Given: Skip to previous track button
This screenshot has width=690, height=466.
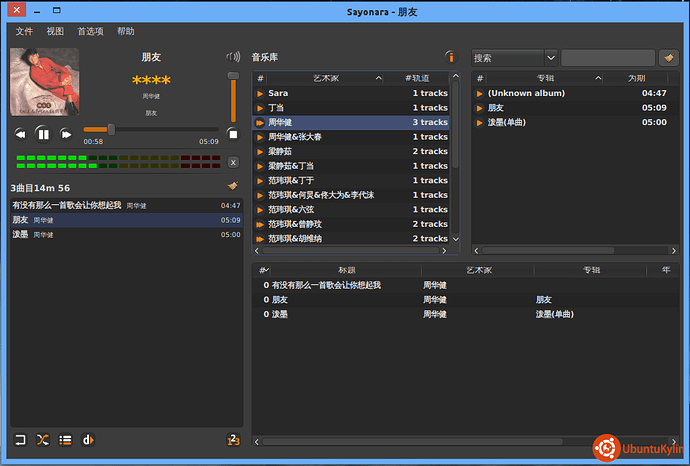Looking at the screenshot, I should tap(20, 134).
